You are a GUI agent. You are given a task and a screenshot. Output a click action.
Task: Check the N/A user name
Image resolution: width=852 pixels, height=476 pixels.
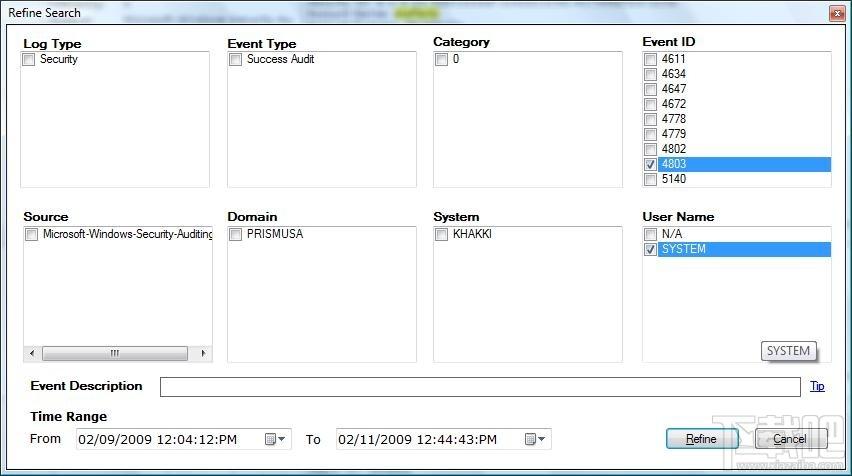pyautogui.click(x=650, y=234)
